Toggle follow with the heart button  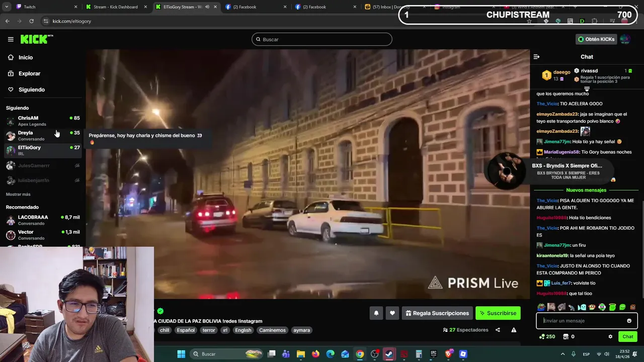point(392,313)
